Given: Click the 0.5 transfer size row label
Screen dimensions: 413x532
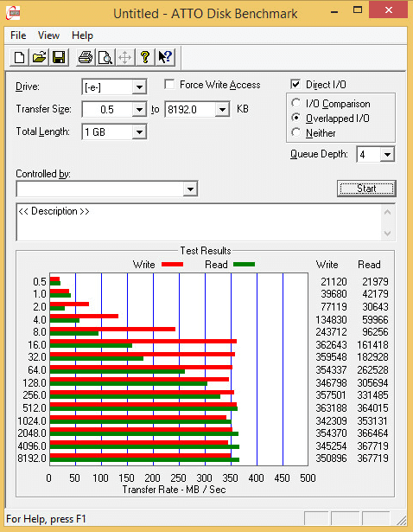Looking at the screenshot, I should [39, 282].
